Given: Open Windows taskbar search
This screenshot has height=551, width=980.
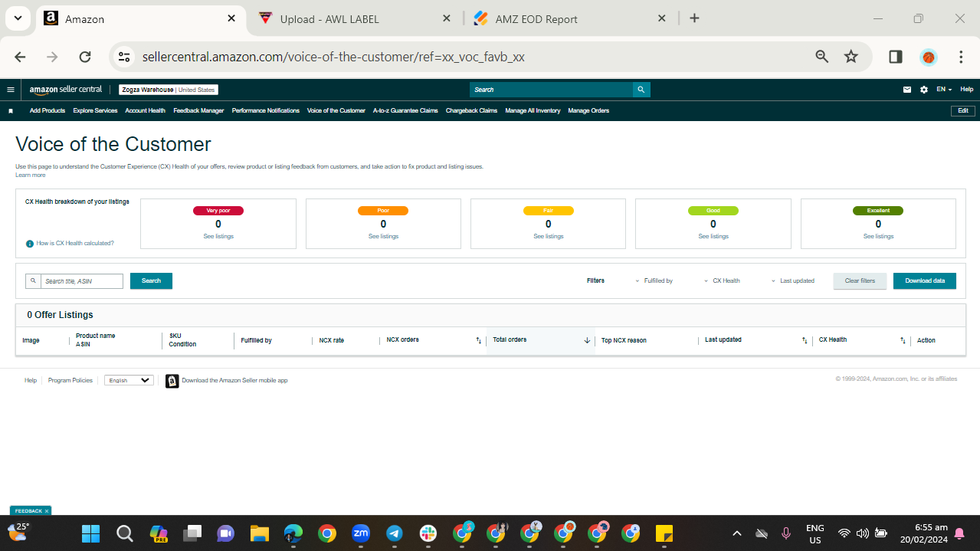Looking at the screenshot, I should 125,533.
